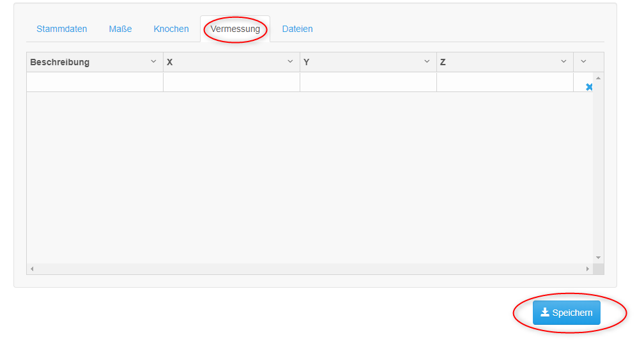
Task: Click the grid's scroll left arrow
Action: [x=32, y=269]
